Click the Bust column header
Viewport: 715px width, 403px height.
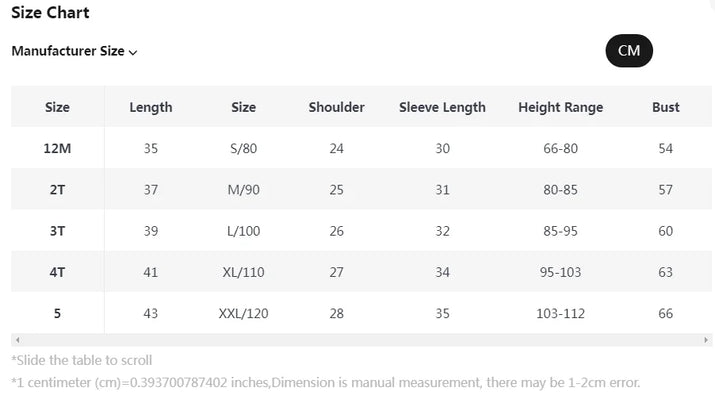(x=665, y=107)
